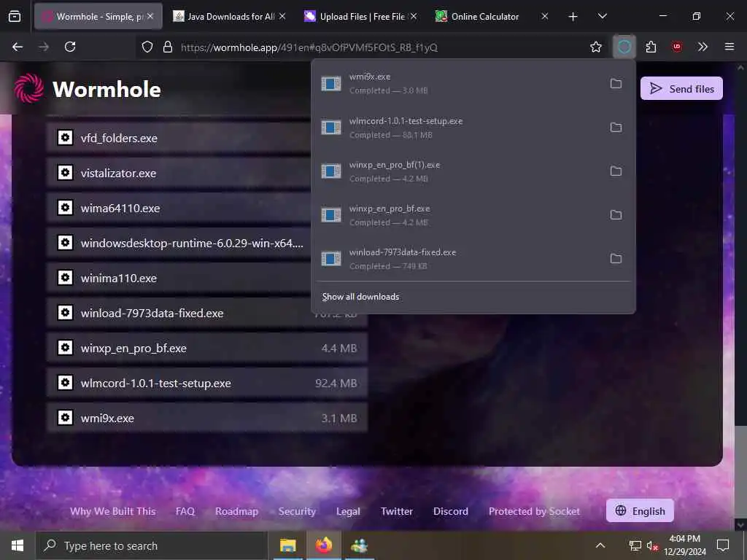This screenshot has height=560, width=747.
Task: Close the Online Calculator tab
Action: 545,16
